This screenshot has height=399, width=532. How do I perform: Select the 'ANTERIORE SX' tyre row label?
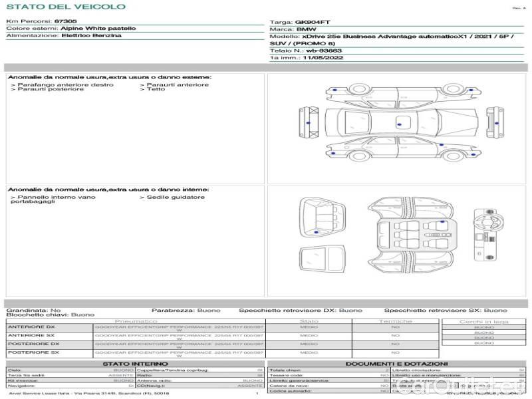pos(31,336)
